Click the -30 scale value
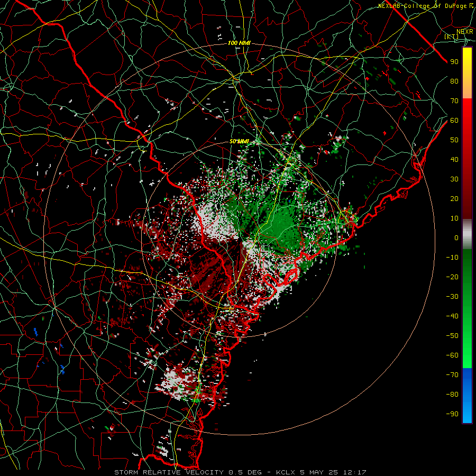The width and height of the screenshot is (476, 476). coord(452,297)
